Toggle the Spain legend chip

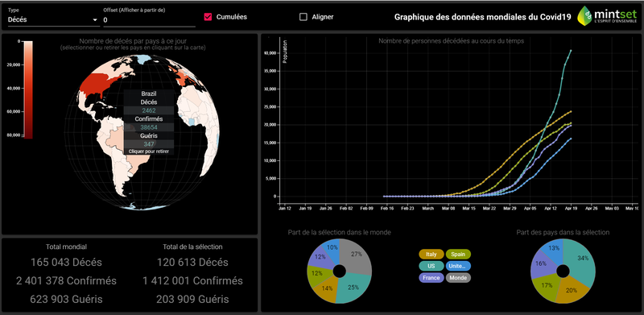tap(458, 255)
